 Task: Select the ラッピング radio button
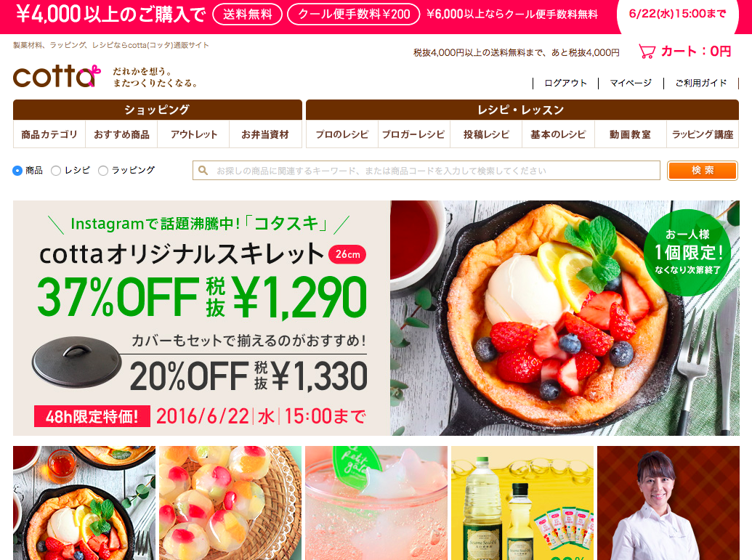point(102,170)
